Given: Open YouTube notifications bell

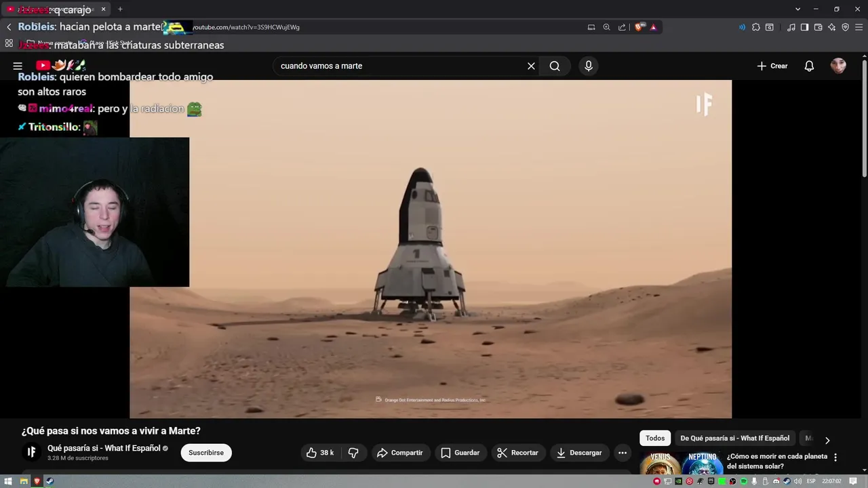Looking at the screenshot, I should click(809, 66).
